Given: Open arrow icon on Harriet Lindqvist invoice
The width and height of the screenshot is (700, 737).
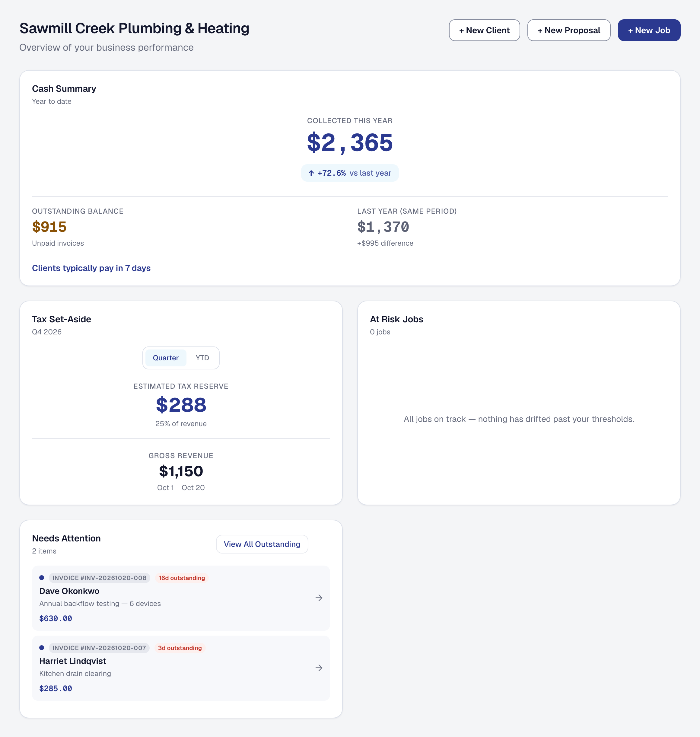Looking at the screenshot, I should [319, 668].
